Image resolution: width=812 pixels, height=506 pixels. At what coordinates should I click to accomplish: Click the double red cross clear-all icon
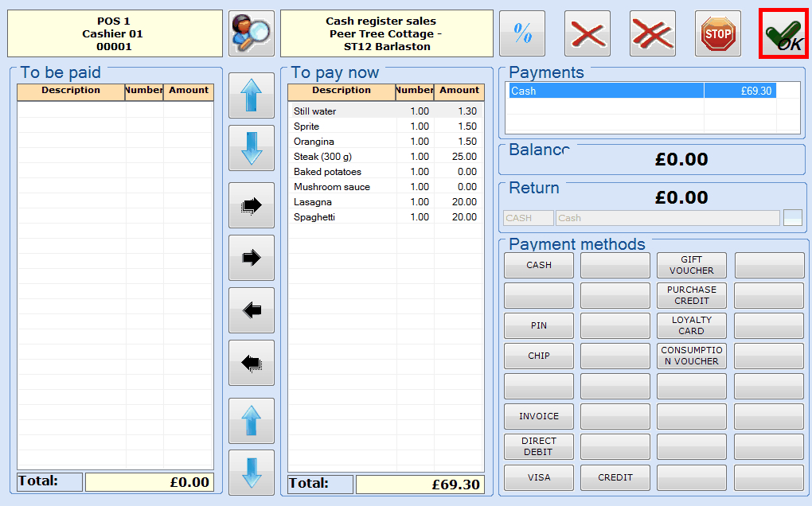pyautogui.click(x=653, y=33)
